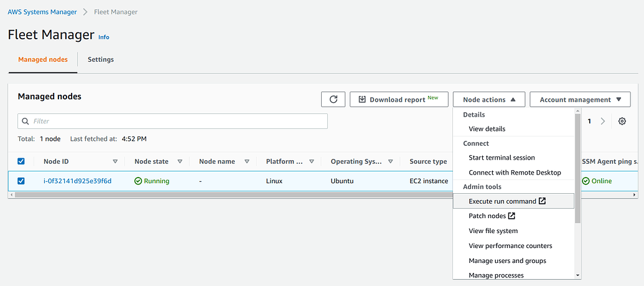Open the Node state column sort arrow
The image size is (644, 286).
(x=180, y=161)
